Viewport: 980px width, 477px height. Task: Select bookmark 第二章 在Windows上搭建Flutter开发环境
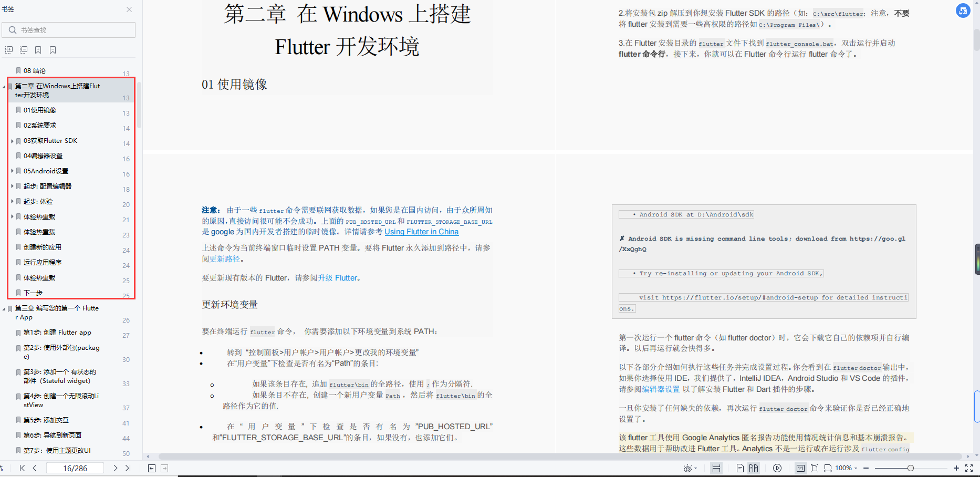coord(57,90)
